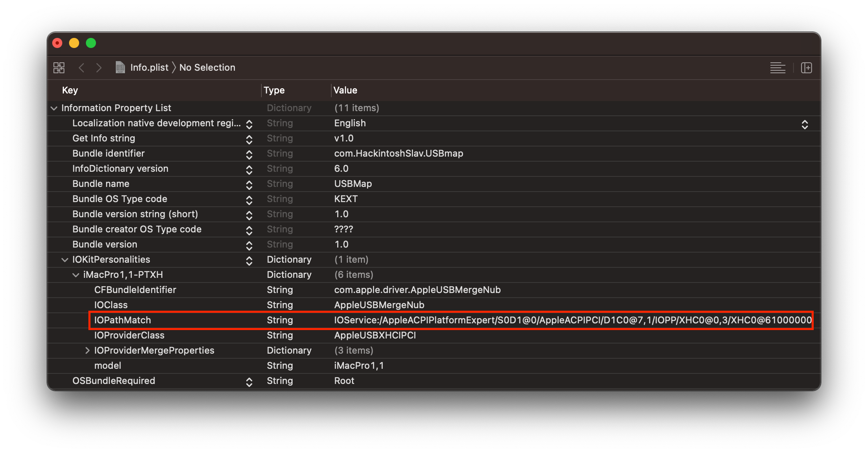Collapse the Information Property List row
Viewport: 868px width, 453px height.
pos(54,108)
